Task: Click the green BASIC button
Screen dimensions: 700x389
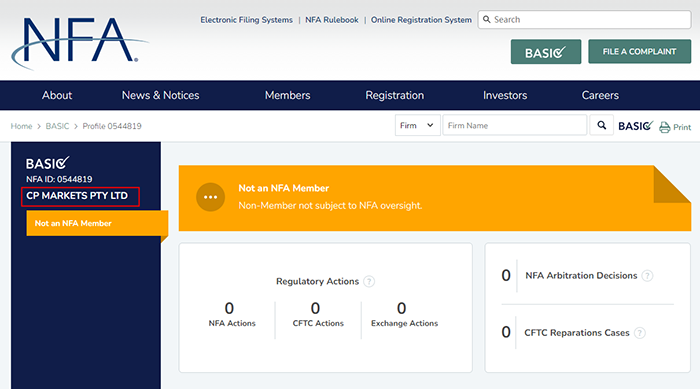Action: 546,52
